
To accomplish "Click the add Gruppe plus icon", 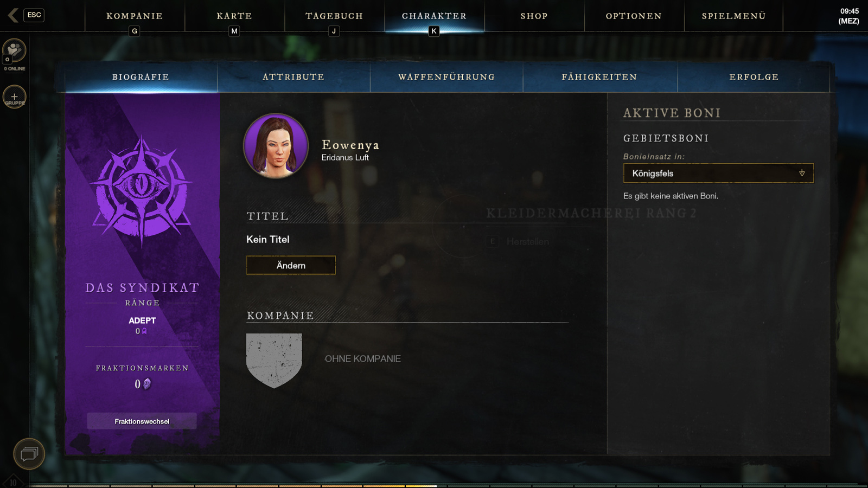I will click(15, 97).
